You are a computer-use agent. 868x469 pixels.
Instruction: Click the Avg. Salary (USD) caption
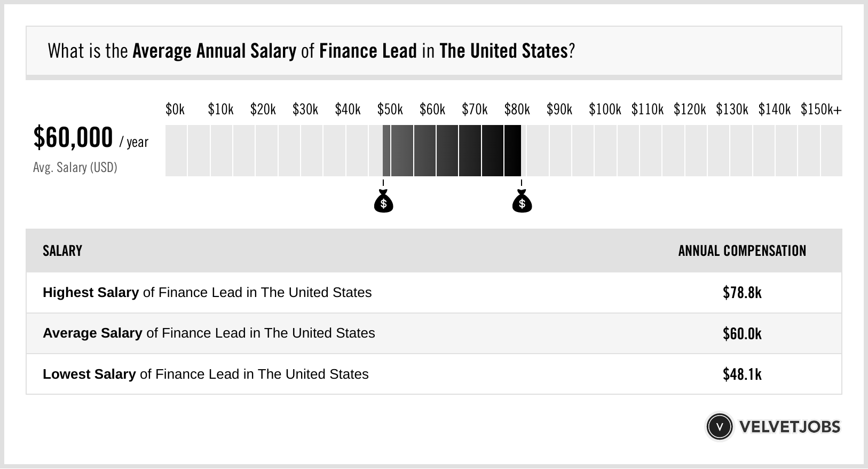coord(75,168)
